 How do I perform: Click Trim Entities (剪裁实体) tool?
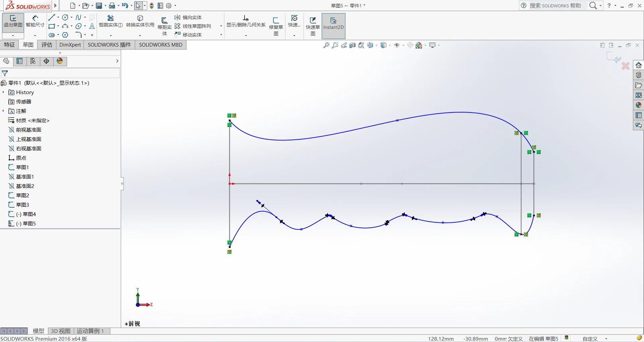click(111, 21)
